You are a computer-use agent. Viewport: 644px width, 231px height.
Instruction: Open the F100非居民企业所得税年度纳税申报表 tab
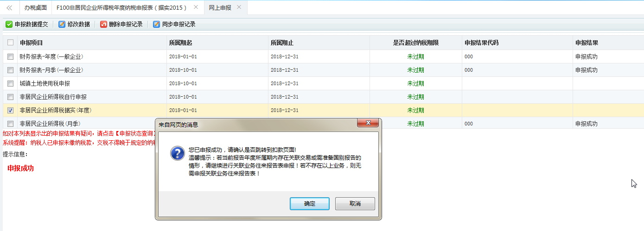click(x=121, y=8)
